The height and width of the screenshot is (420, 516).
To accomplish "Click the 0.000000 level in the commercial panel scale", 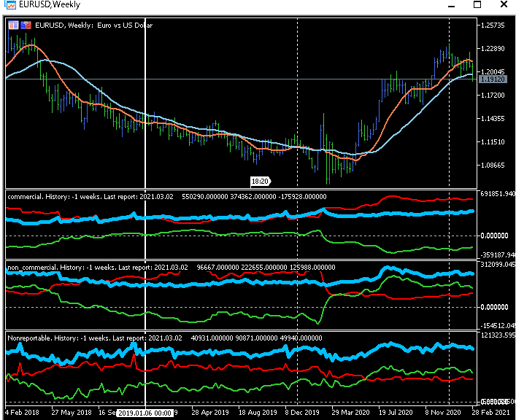I will [x=494, y=236].
